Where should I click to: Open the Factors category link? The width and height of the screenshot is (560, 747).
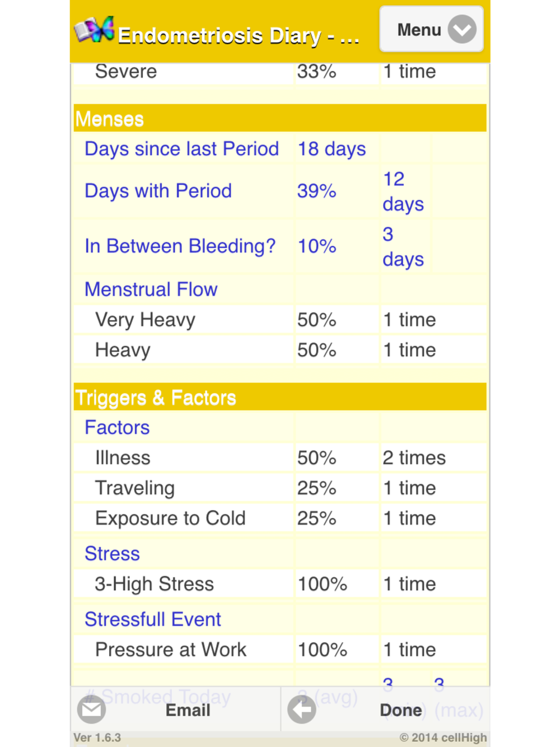pyautogui.click(x=117, y=428)
